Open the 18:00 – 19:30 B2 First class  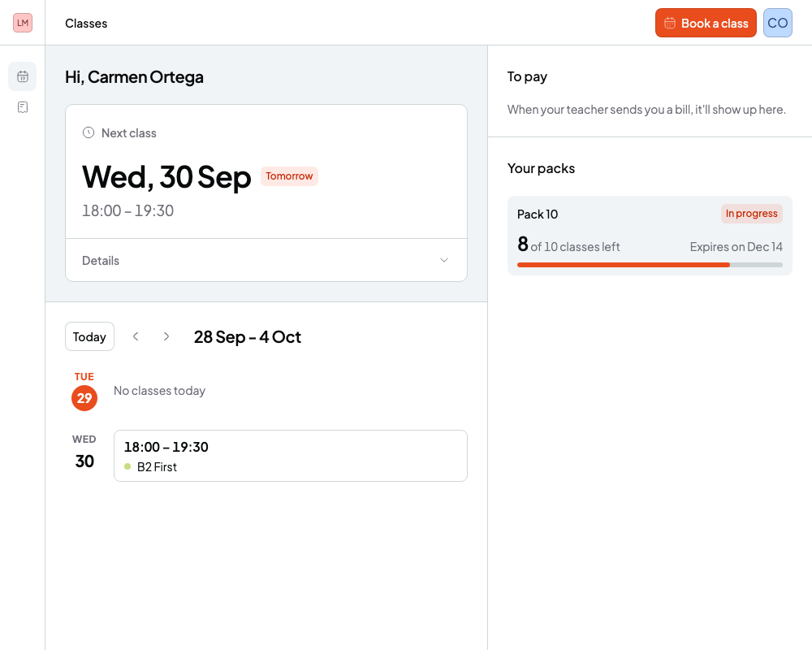click(291, 456)
